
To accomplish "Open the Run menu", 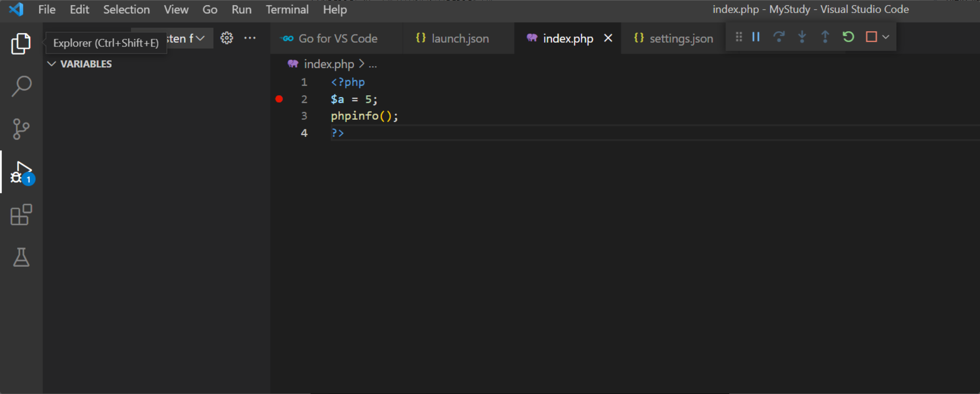I will click(242, 10).
